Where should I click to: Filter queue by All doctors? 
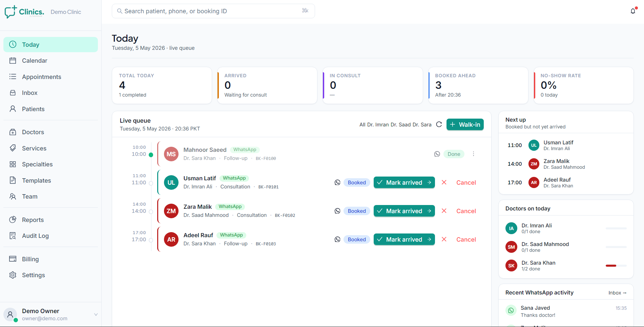pyautogui.click(x=362, y=125)
